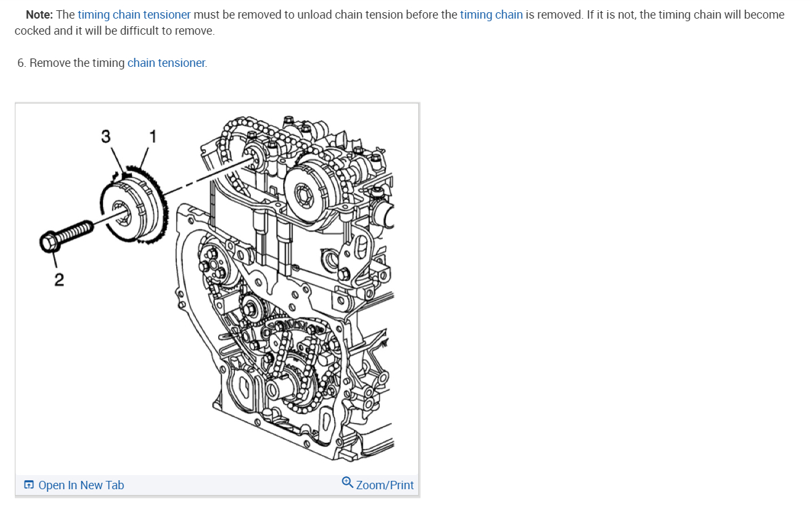The image size is (812, 522).
Task: Click the 'Zoom/Print' text label
Action: 385,485
